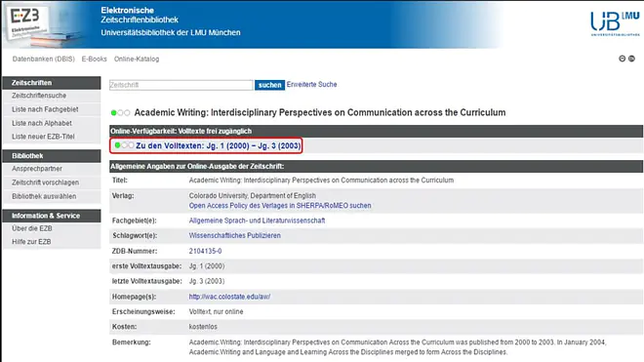Click the 'Verlag:' row label

point(123,196)
